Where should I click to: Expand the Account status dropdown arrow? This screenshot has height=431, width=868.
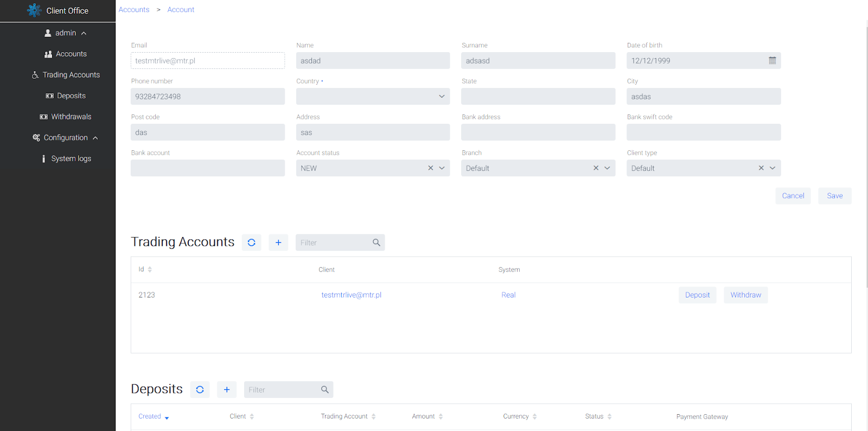(442, 168)
